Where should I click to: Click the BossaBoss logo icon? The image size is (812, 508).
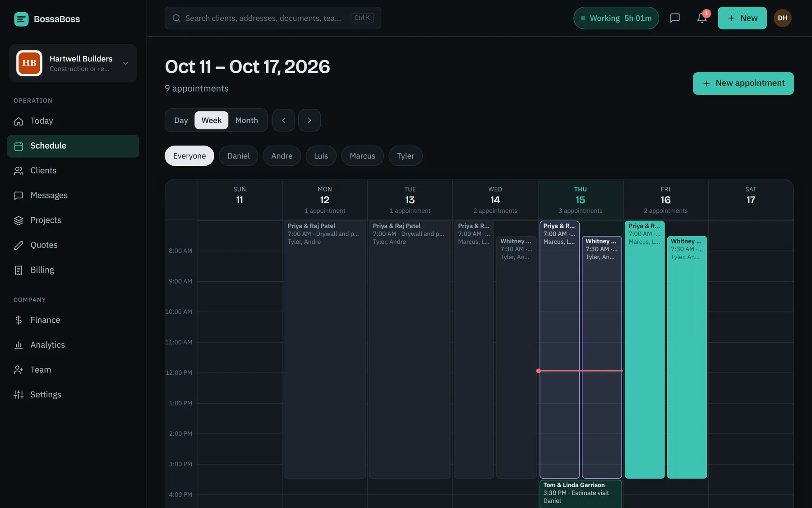click(x=21, y=19)
